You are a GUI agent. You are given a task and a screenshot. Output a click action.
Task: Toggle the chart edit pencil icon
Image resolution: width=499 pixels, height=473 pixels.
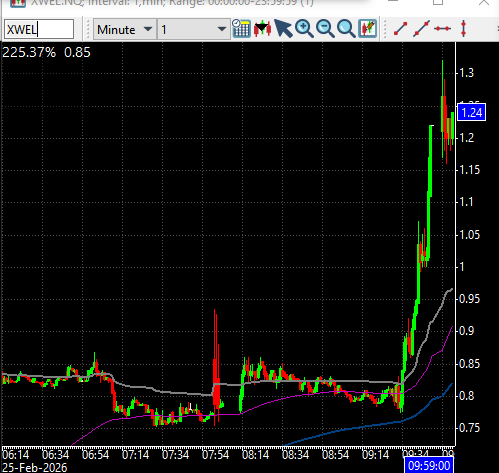tap(367, 29)
